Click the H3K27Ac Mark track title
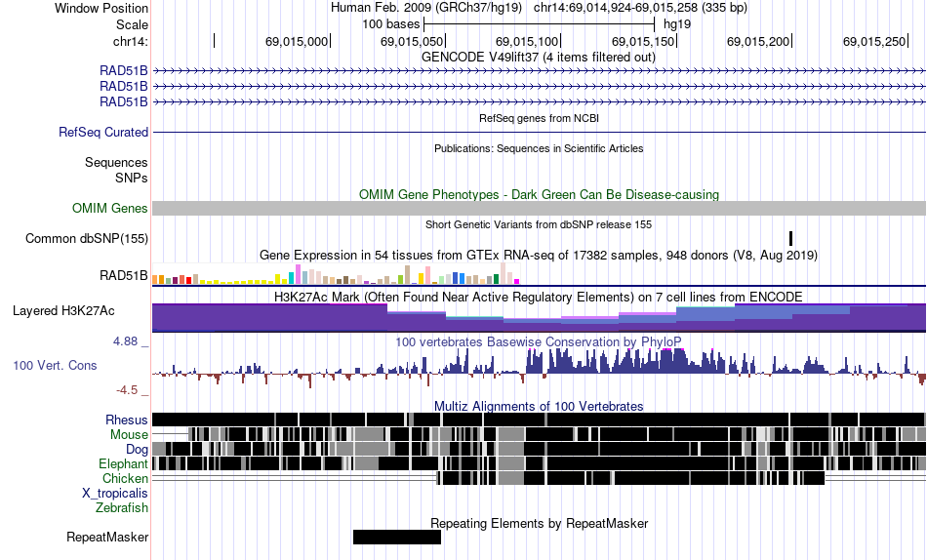The image size is (927, 560). click(539, 297)
